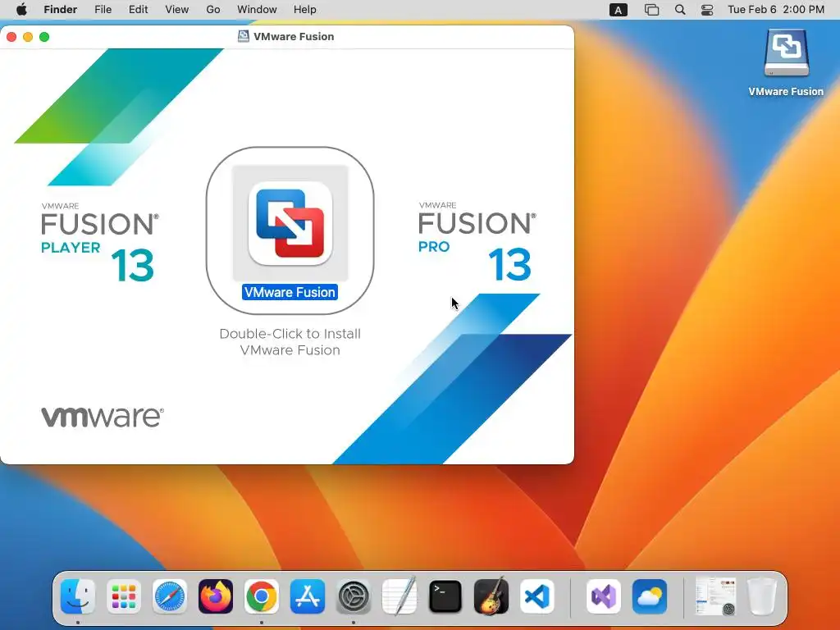Close the VMware Fusion window
Image resolution: width=840 pixels, height=630 pixels.
click(11, 36)
